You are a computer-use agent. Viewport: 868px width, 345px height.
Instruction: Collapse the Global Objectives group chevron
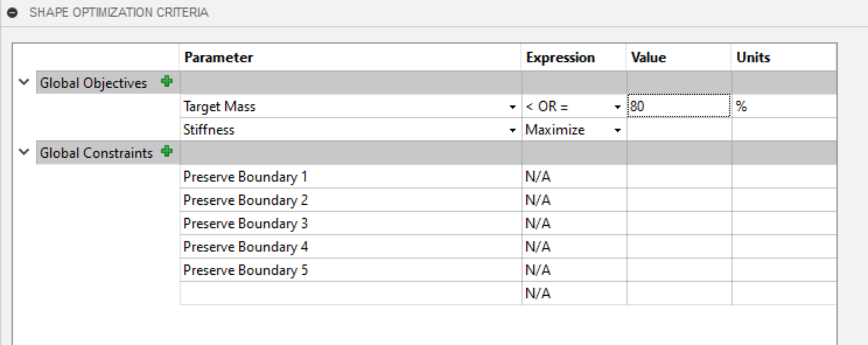[24, 83]
